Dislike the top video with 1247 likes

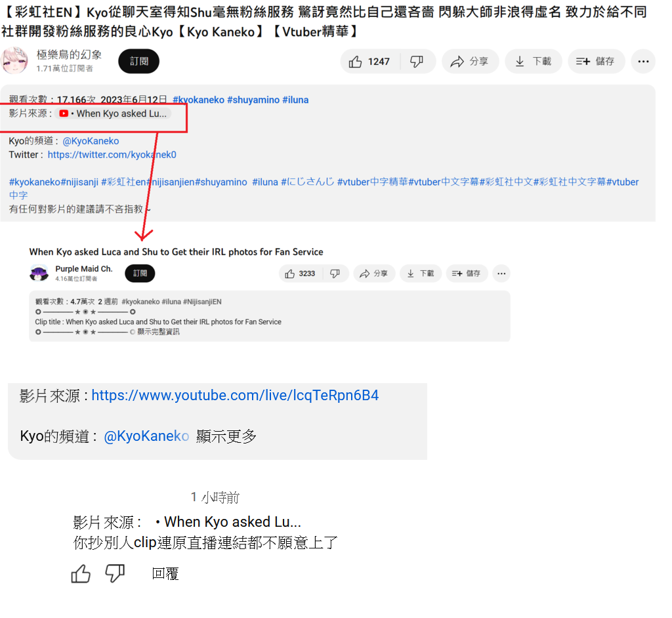tap(417, 62)
